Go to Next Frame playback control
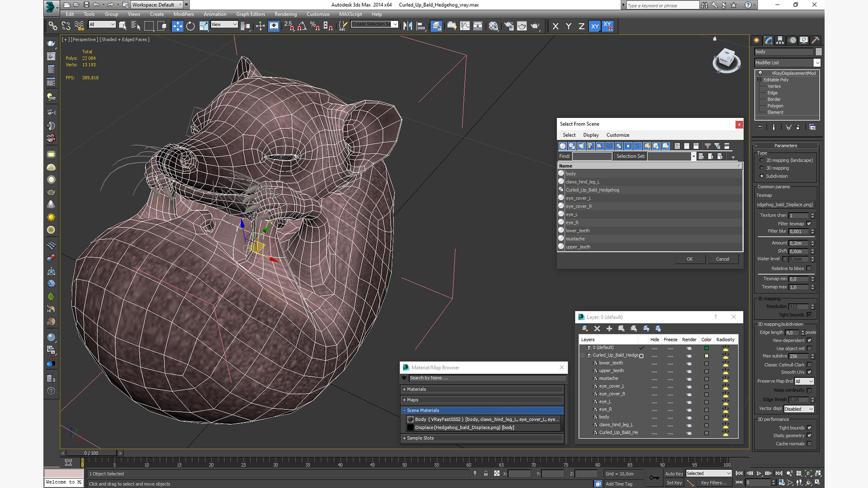The height and width of the screenshot is (488, 868). point(768,473)
